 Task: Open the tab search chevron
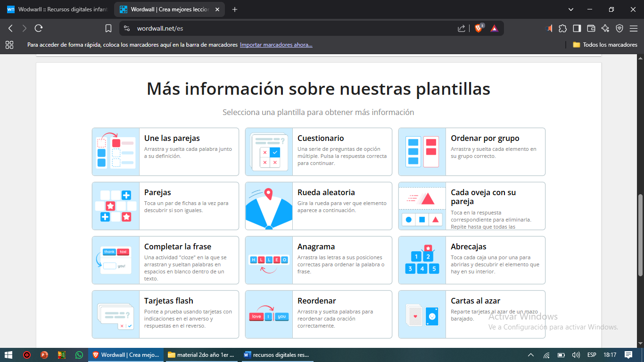pyautogui.click(x=570, y=9)
